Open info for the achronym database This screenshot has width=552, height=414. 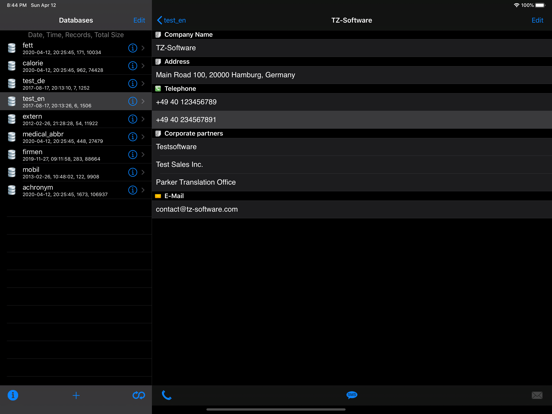pos(132,190)
